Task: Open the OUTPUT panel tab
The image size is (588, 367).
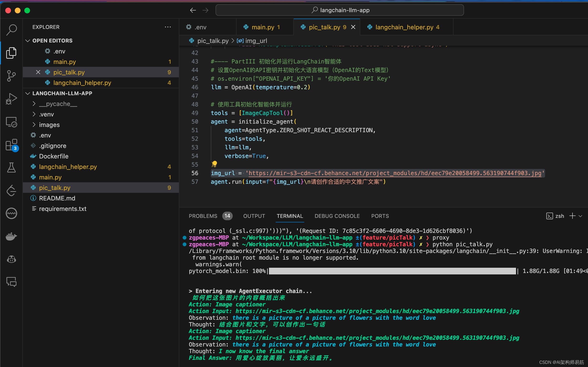Action: pyautogui.click(x=254, y=216)
